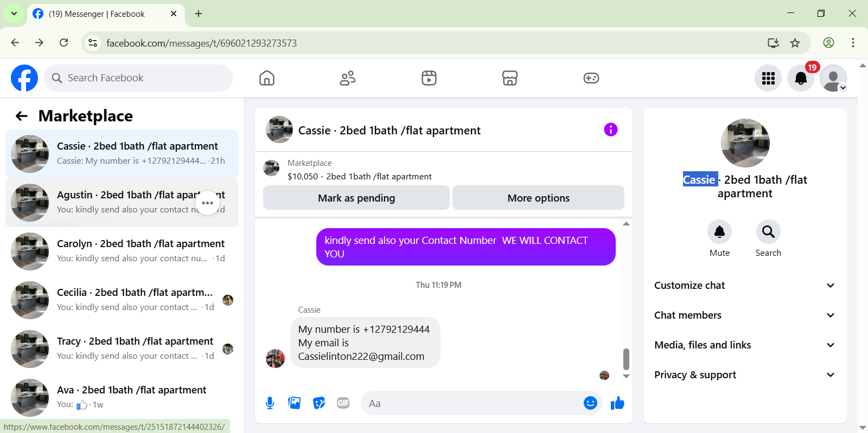This screenshot has height=433, width=868.
Task: Attach a photo or file
Action: pyautogui.click(x=295, y=403)
